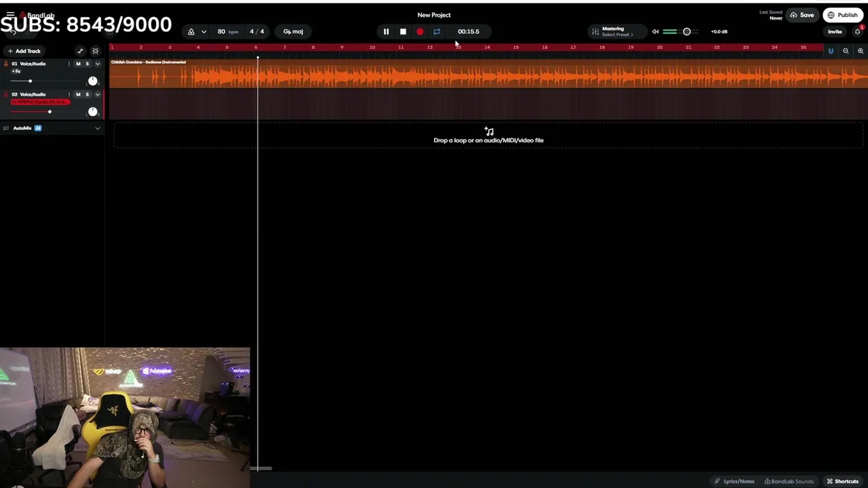Viewport: 868px width, 488px height.
Task: Expand track 01 chevron
Action: click(x=97, y=64)
